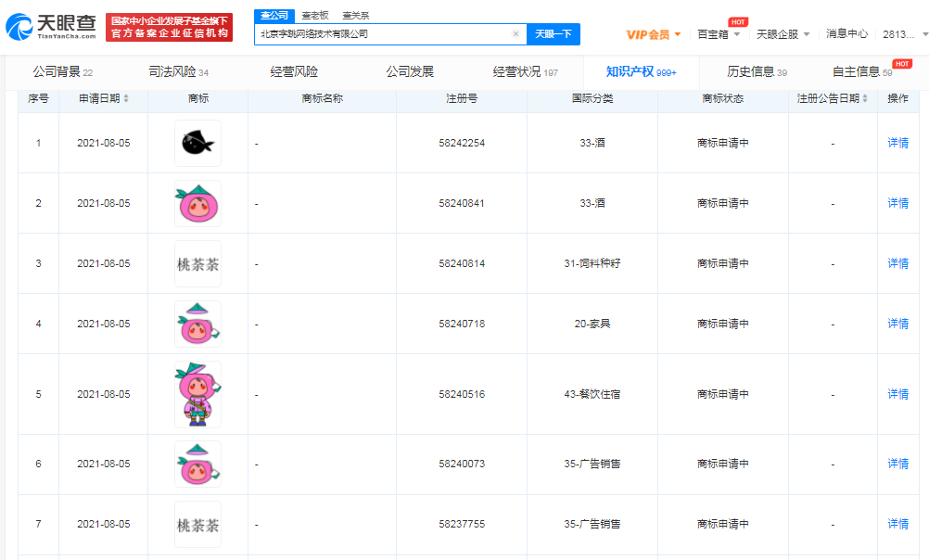Viewport: 929px width, 560px height.
Task: View 详情 for registration 58240718
Action: [897, 325]
